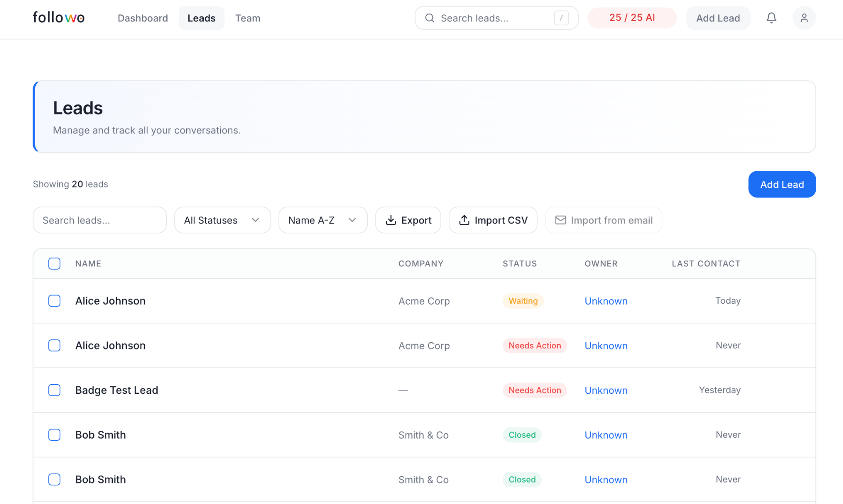Open the user profile avatar icon

tap(804, 18)
